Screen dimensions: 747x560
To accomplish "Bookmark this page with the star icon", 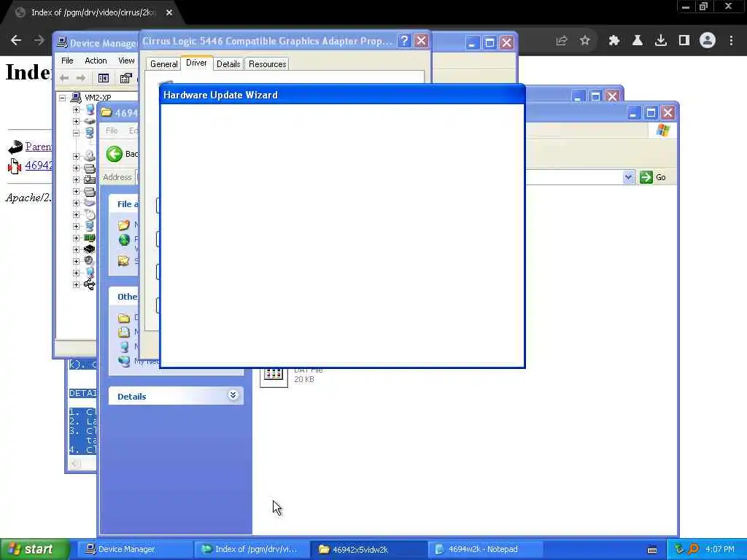I will 585,41.
